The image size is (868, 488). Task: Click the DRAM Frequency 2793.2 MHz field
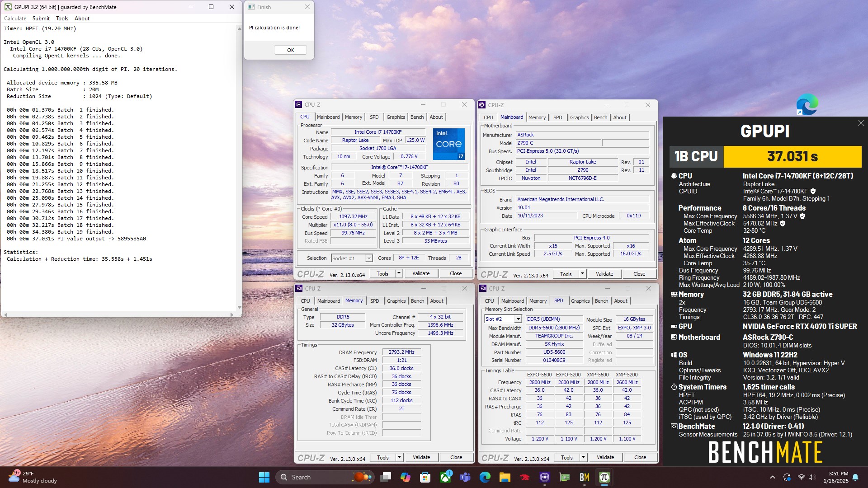click(401, 352)
